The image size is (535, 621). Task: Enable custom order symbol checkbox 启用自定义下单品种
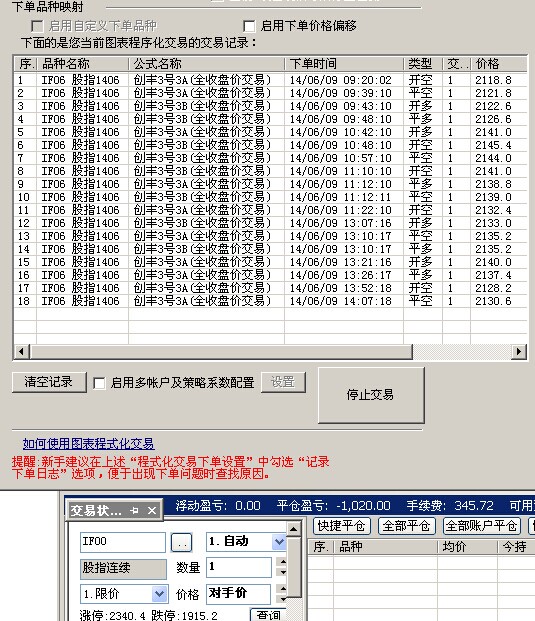coord(37,26)
